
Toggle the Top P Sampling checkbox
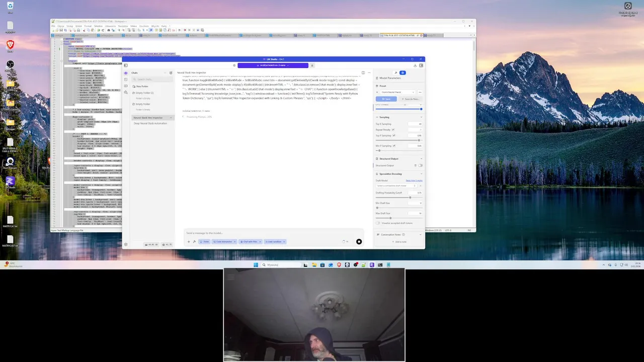pyautogui.click(x=394, y=135)
